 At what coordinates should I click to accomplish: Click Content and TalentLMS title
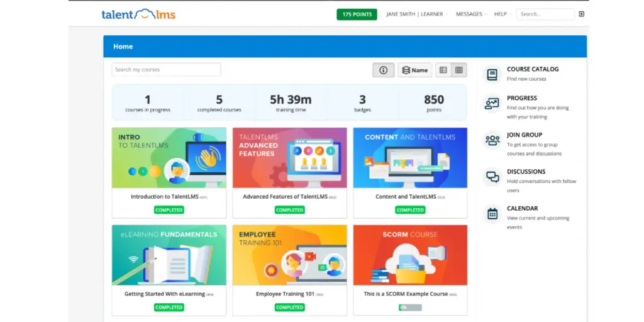pyautogui.click(x=406, y=197)
